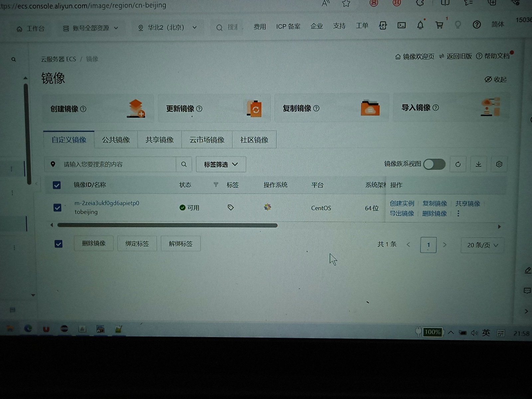Click the left sidebar search icon
Image resolution: width=532 pixels, height=399 pixels.
tap(14, 60)
